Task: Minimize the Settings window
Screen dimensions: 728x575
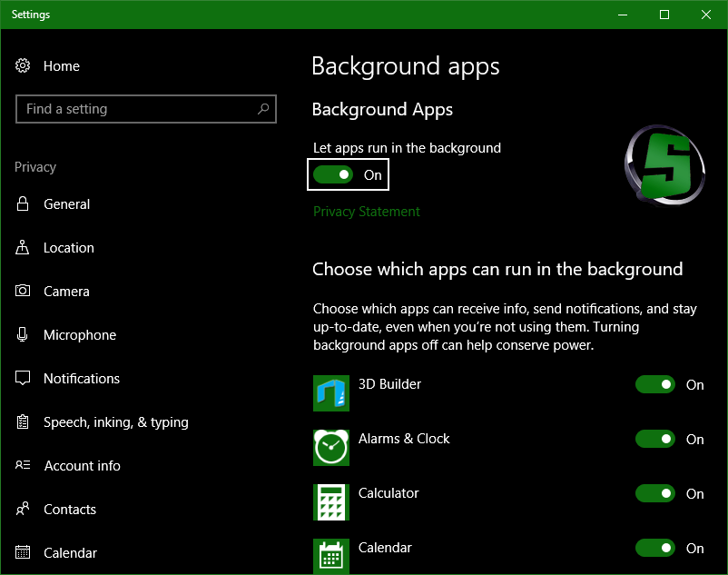Action: [623, 15]
